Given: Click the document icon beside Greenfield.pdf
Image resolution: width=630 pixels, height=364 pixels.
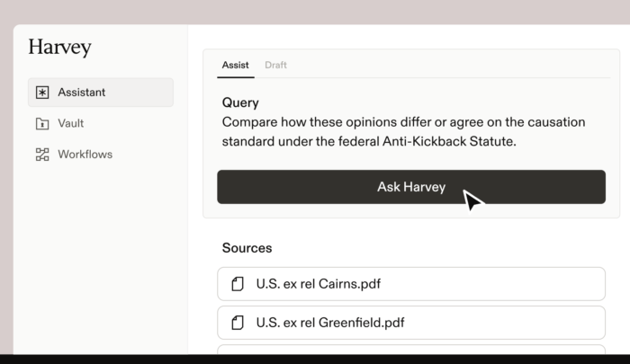Looking at the screenshot, I should point(238,323).
